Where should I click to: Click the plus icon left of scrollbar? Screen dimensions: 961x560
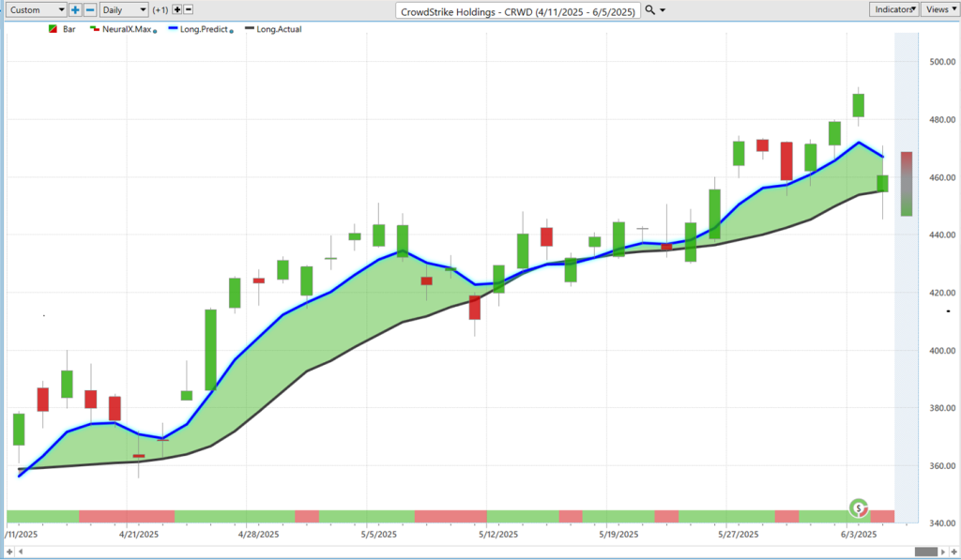pos(9,552)
